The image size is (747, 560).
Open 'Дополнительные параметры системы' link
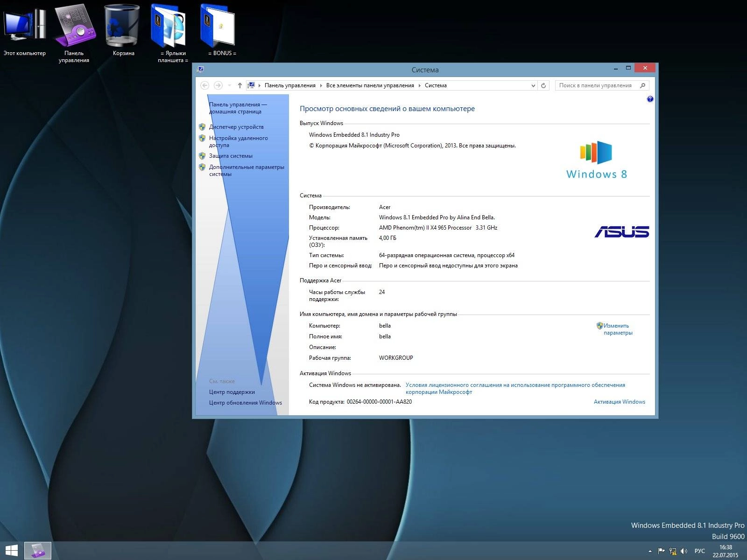pos(247,170)
